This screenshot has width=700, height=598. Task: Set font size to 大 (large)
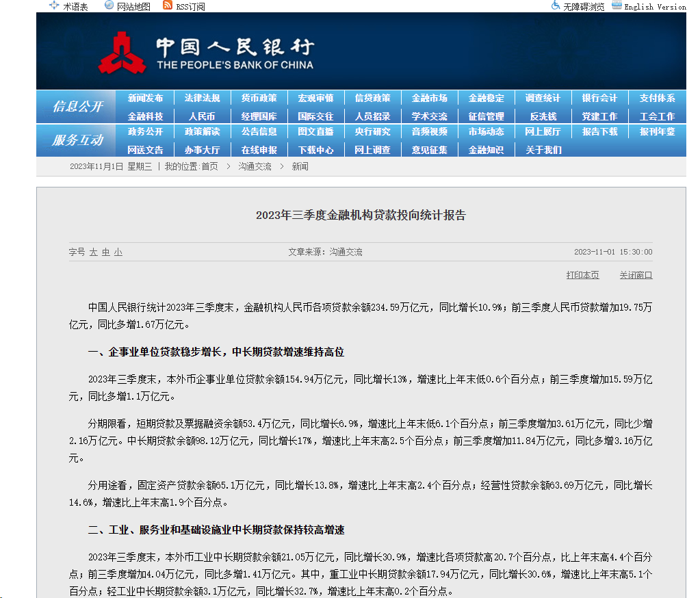[x=94, y=252]
